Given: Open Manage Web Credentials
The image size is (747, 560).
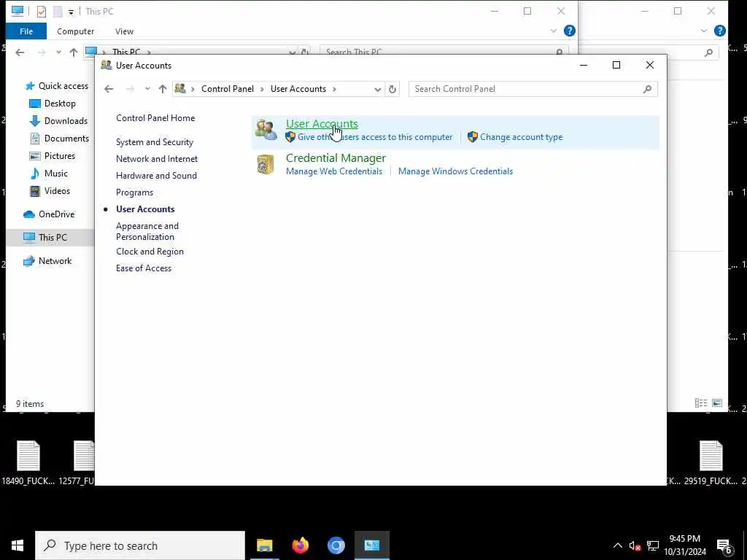Looking at the screenshot, I should click(334, 171).
